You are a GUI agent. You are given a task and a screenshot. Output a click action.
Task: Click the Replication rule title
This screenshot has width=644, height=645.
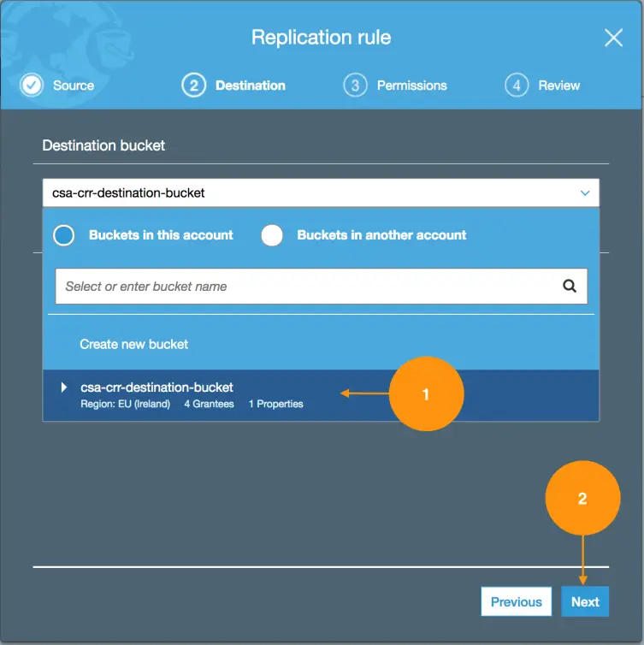[x=322, y=38]
